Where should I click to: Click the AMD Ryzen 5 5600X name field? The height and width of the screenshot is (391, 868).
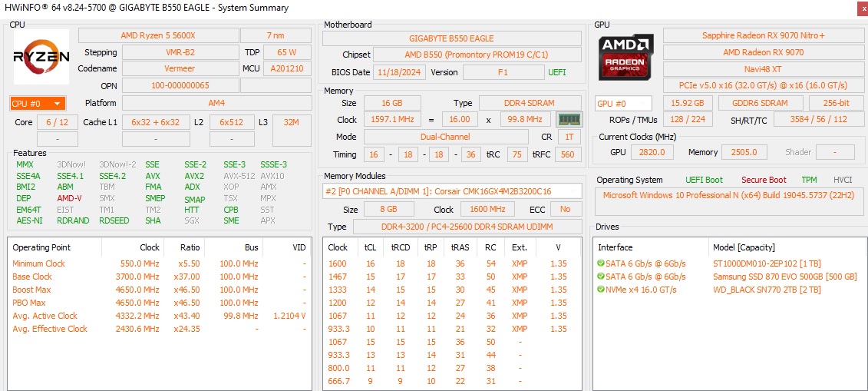158,35
